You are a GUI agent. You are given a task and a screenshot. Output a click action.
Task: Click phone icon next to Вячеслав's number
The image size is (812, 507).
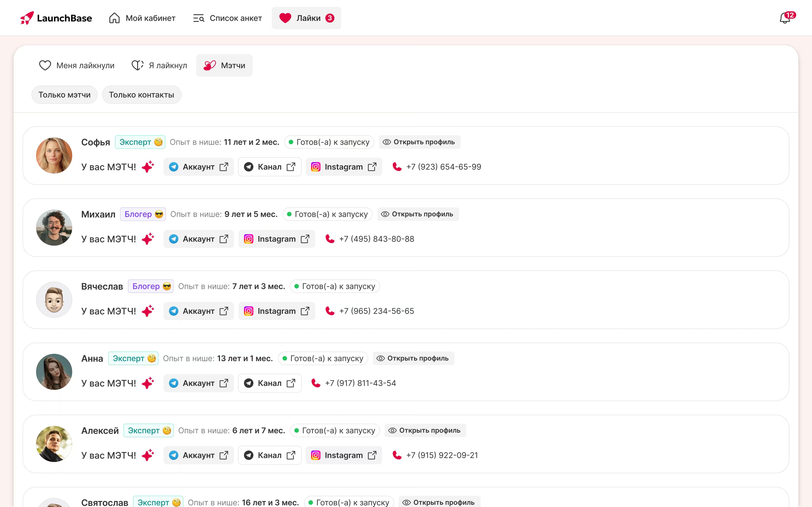coord(330,311)
